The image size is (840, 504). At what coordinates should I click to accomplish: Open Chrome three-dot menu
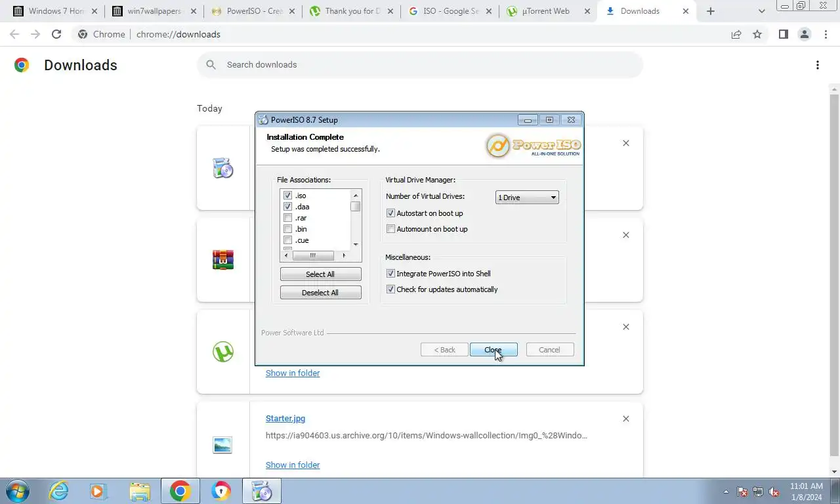click(826, 34)
